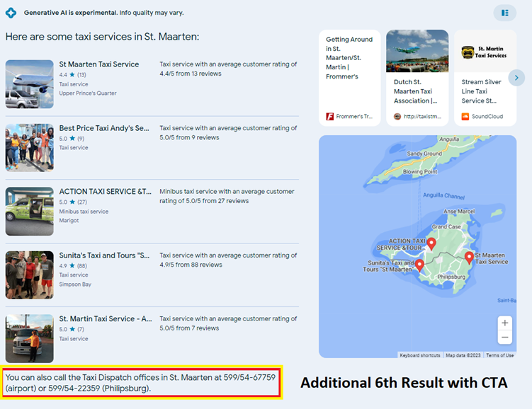The image size is (532, 409).
Task: Open St. Martin Taxi Service listing title
Action: (105, 319)
